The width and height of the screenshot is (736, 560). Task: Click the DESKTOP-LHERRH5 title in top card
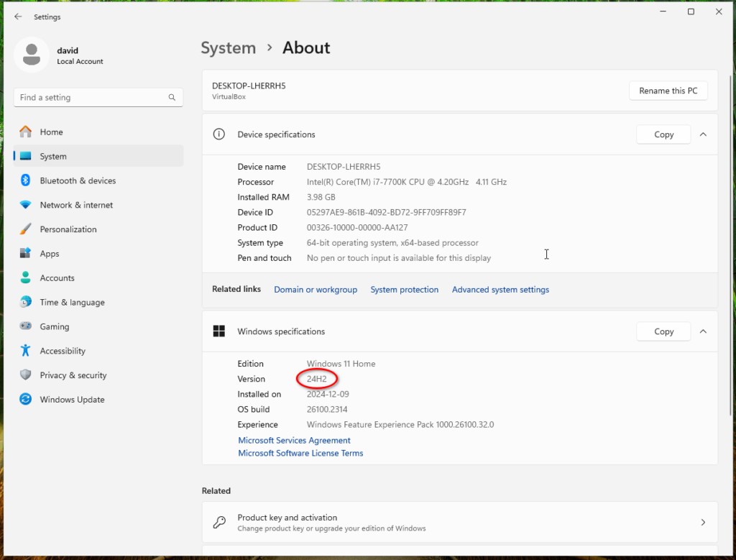249,86
